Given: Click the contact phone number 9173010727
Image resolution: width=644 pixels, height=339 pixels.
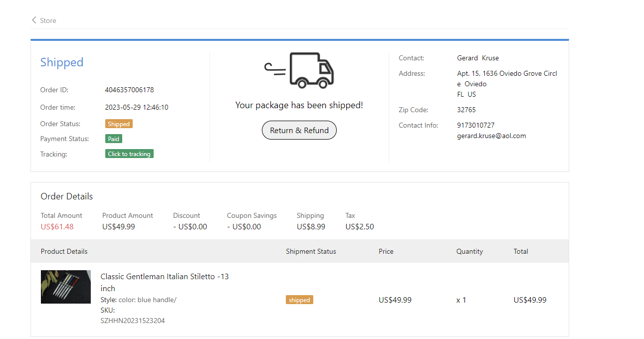Looking at the screenshot, I should coord(475,125).
